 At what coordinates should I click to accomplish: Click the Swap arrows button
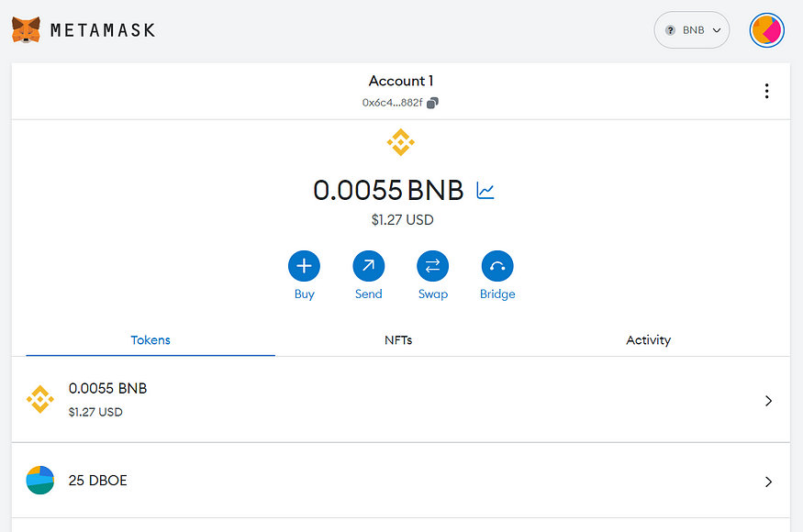(433, 266)
